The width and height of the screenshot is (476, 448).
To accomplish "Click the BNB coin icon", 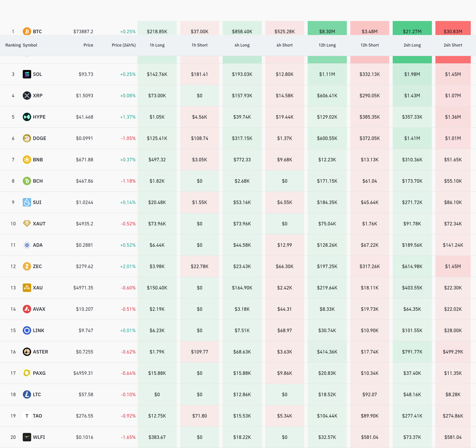I will 27,159.
